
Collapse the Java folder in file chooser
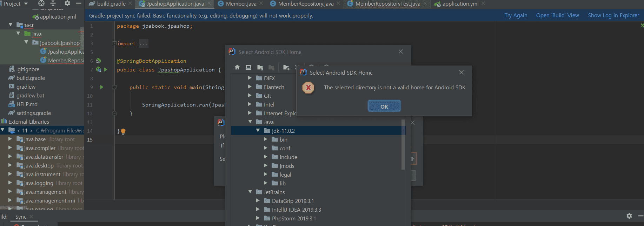pyautogui.click(x=250, y=122)
